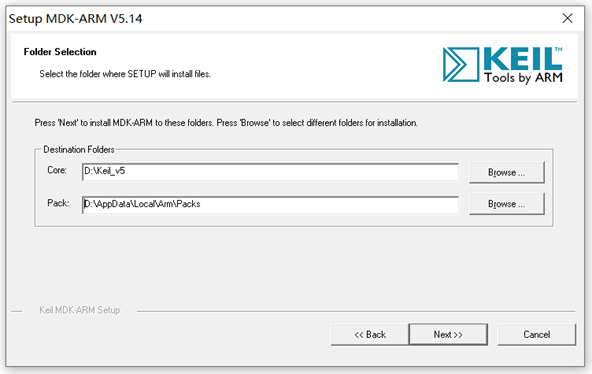The height and width of the screenshot is (374, 592).
Task: Click the 'Setup MDK-ARM V5.14' title bar text
Action: 76,18
